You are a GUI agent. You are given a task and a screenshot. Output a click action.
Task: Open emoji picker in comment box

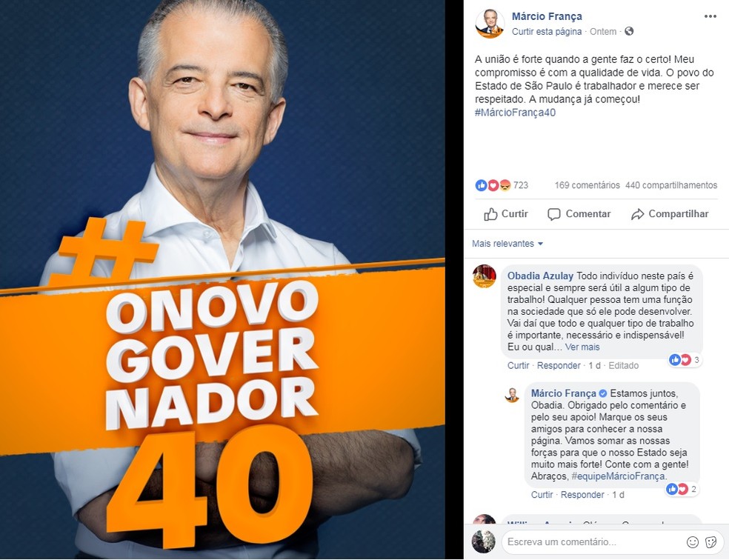tap(692, 542)
